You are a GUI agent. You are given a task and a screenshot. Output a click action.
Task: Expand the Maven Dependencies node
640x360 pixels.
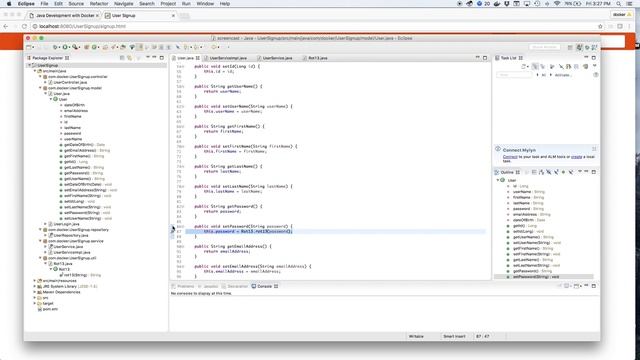[35, 292]
